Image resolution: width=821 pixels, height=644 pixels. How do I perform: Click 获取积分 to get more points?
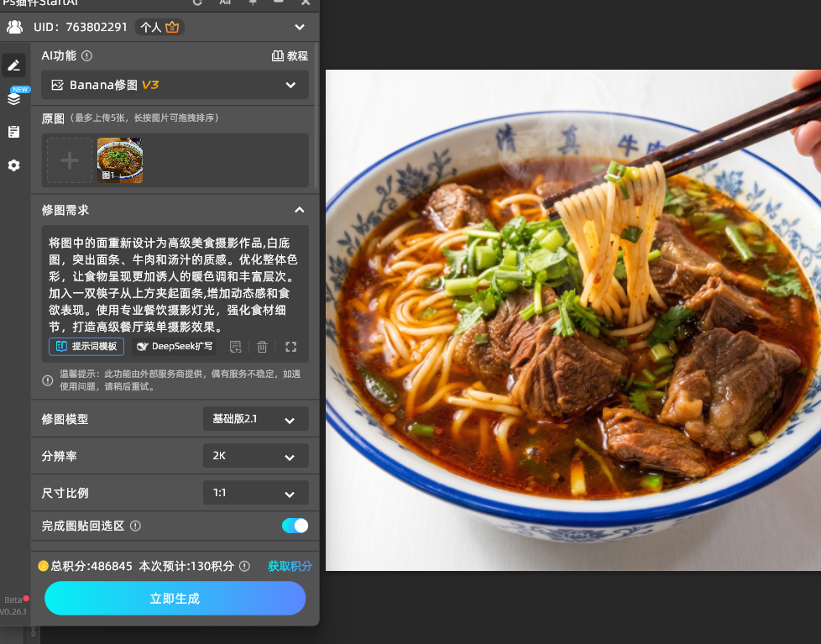[x=290, y=566]
